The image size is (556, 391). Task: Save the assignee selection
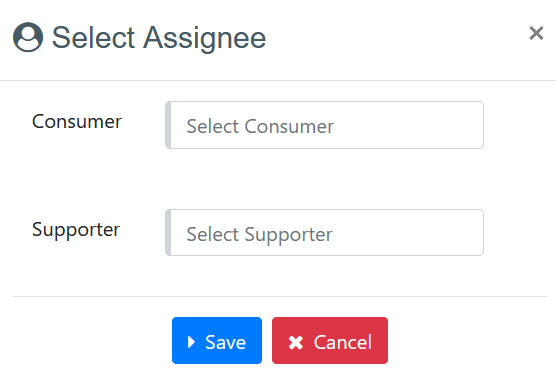(x=217, y=340)
